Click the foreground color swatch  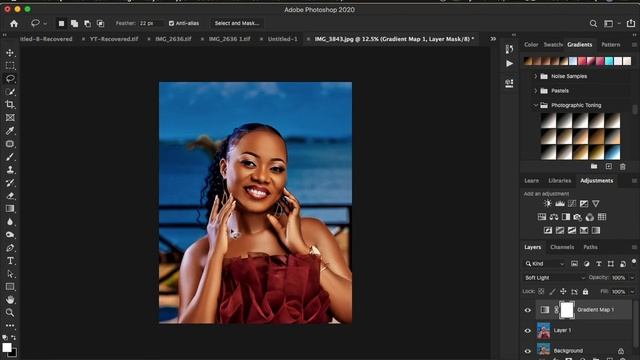tap(7, 347)
